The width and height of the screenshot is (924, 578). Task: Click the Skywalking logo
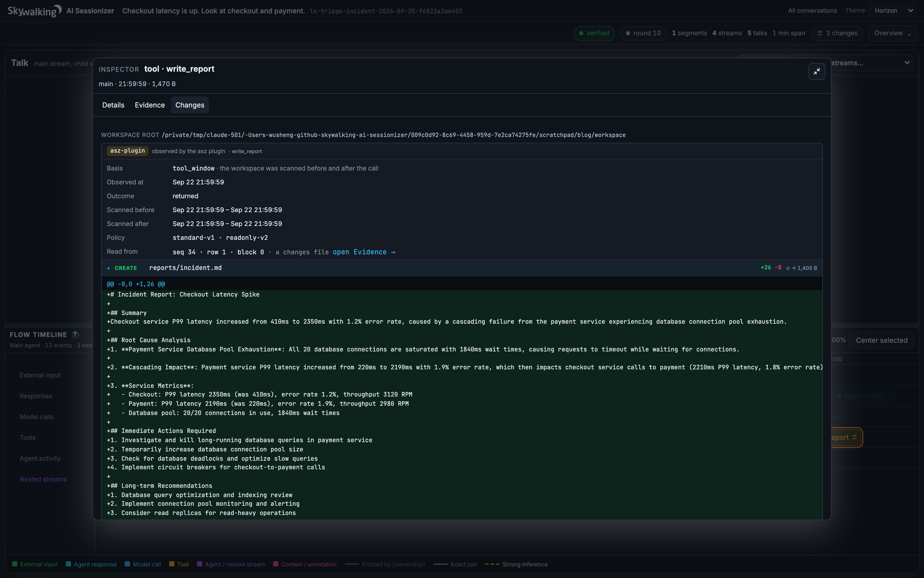click(x=34, y=11)
